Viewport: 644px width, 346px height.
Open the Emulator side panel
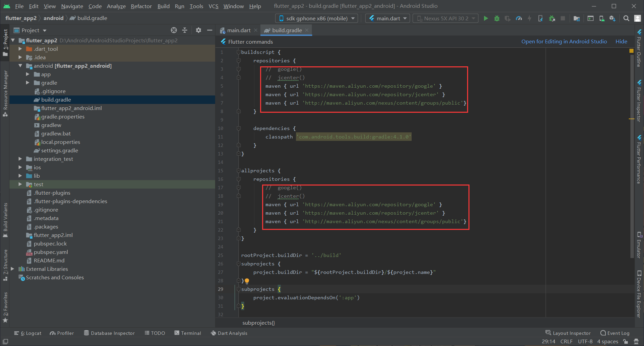(x=639, y=245)
